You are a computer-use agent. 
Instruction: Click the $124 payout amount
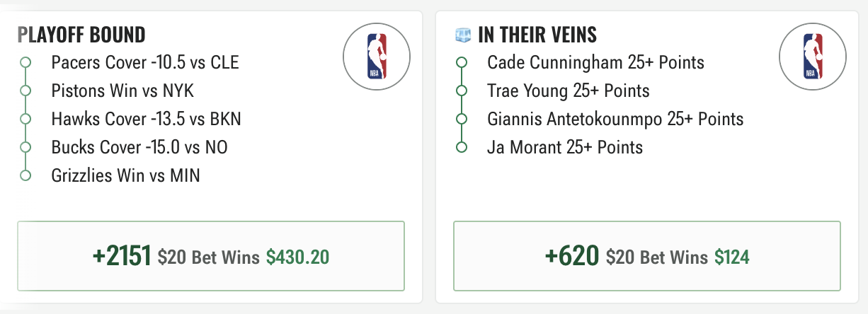pyautogui.click(x=731, y=257)
